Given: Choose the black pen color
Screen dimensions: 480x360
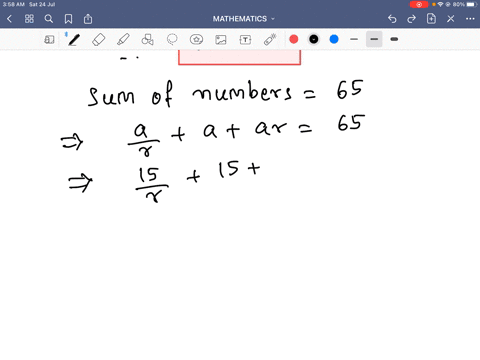Looking at the screenshot, I should pos(314,39).
